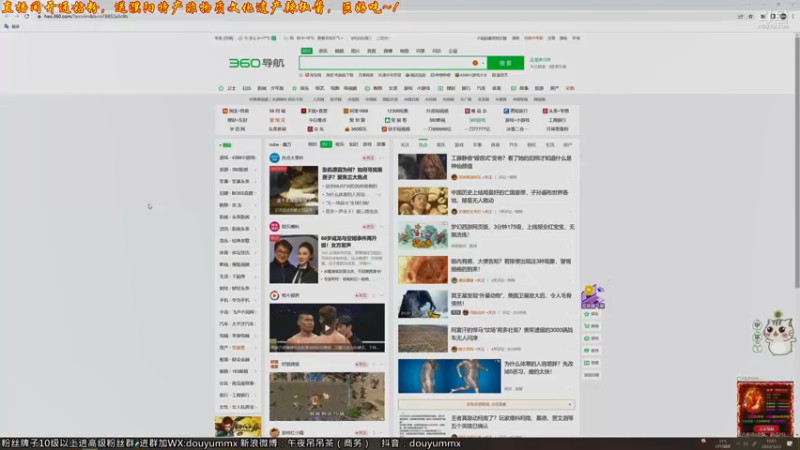Reload the page with browser refresh icon
800x450 pixels.
tap(27, 16)
